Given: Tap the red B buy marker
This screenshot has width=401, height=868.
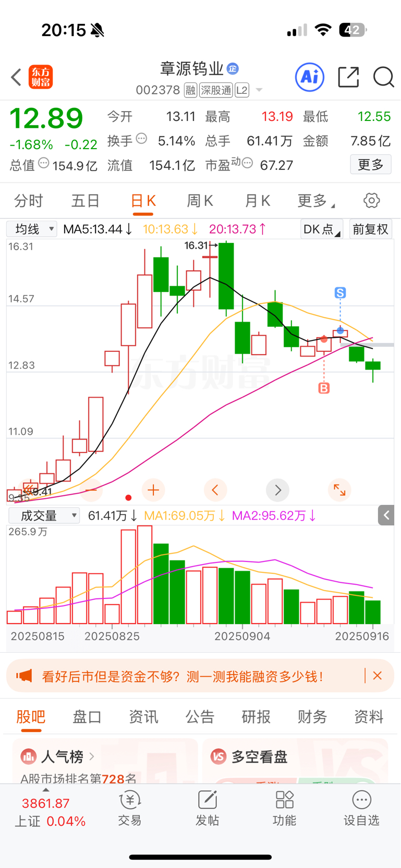Looking at the screenshot, I should [x=324, y=388].
